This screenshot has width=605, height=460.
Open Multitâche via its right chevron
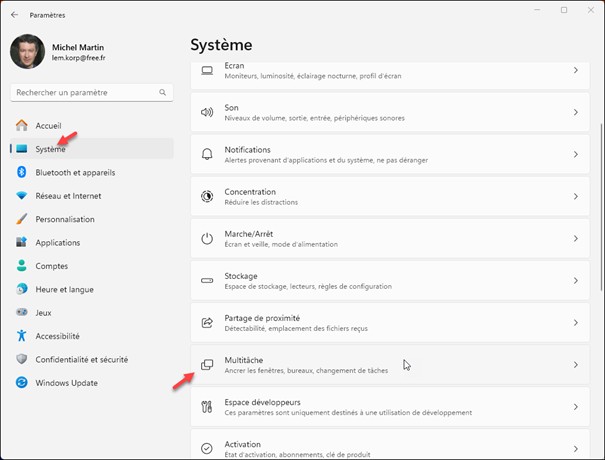click(575, 365)
